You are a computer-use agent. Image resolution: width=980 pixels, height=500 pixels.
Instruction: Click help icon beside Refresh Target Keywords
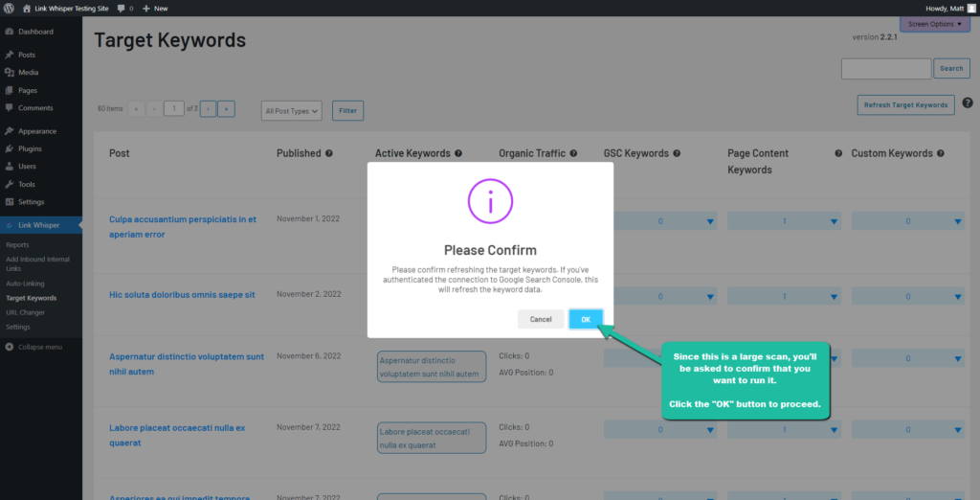(x=968, y=103)
